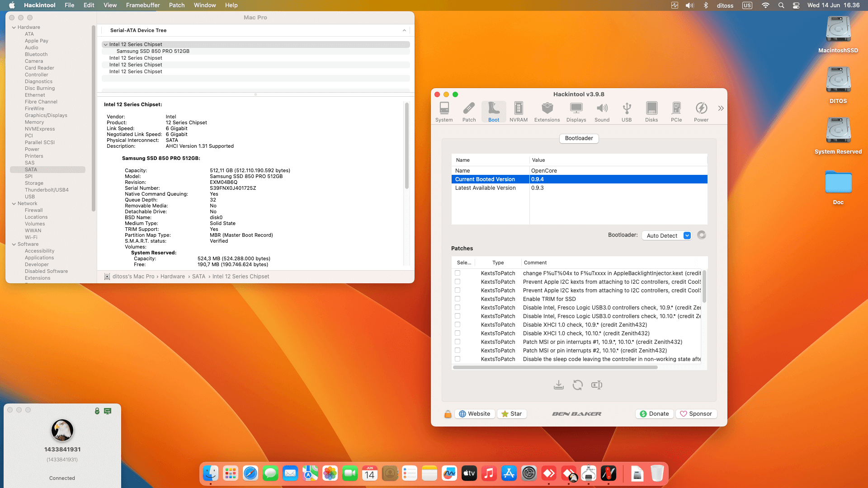The height and width of the screenshot is (488, 868).
Task: Show more Hackintool toolbar items
Action: coord(721,108)
